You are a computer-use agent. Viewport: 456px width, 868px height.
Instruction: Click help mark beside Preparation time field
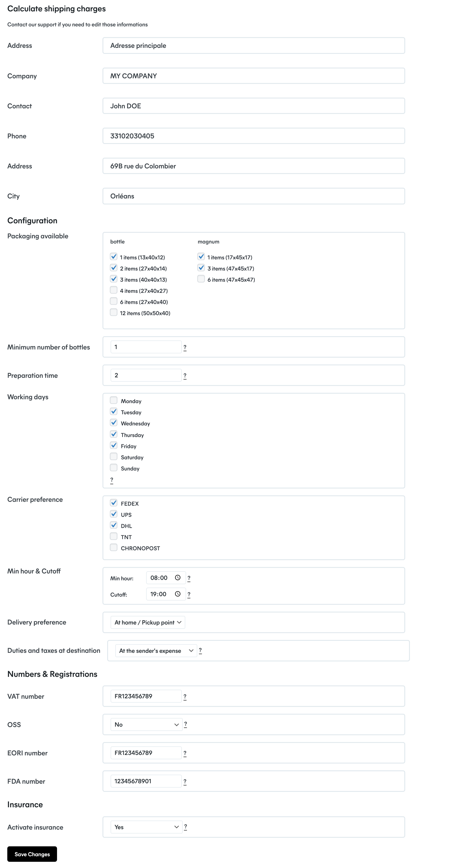tap(185, 376)
